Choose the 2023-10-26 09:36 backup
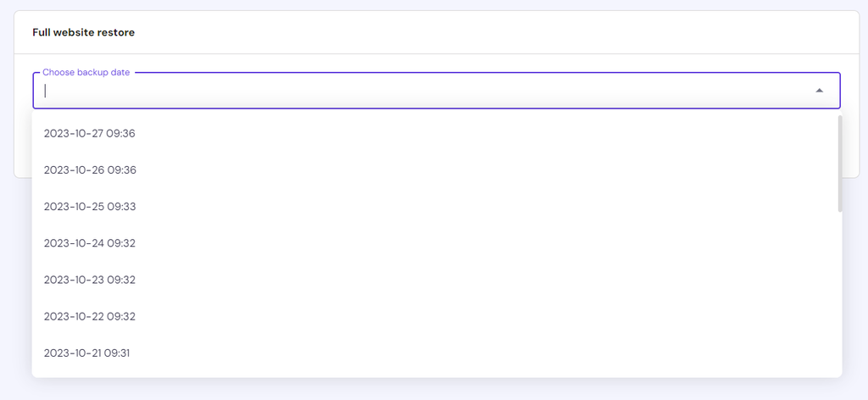Image resolution: width=868 pixels, height=400 pixels. click(x=437, y=169)
